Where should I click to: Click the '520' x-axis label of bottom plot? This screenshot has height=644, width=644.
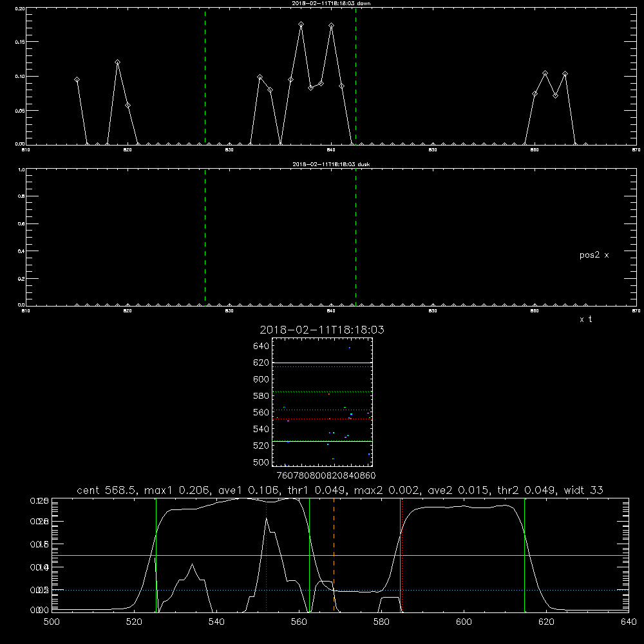134,622
